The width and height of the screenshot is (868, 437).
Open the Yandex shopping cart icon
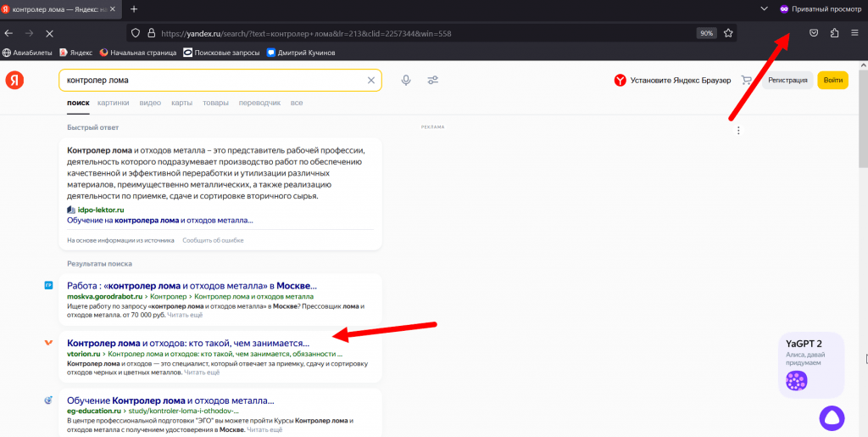pyautogui.click(x=746, y=81)
